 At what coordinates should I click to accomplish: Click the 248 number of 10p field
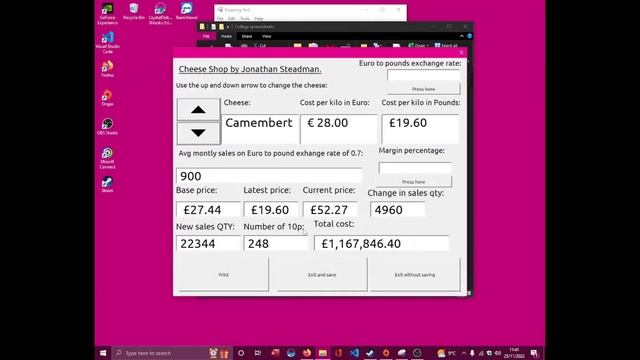(276, 243)
